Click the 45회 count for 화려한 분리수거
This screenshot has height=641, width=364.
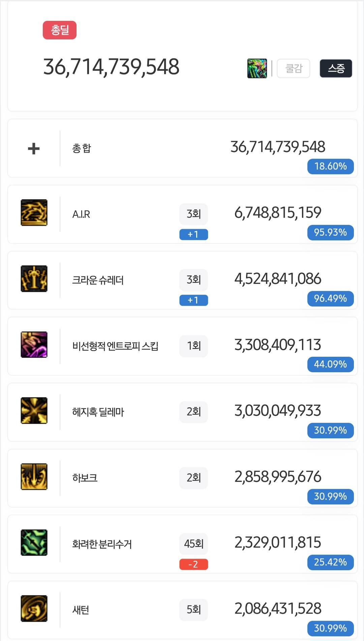click(194, 544)
